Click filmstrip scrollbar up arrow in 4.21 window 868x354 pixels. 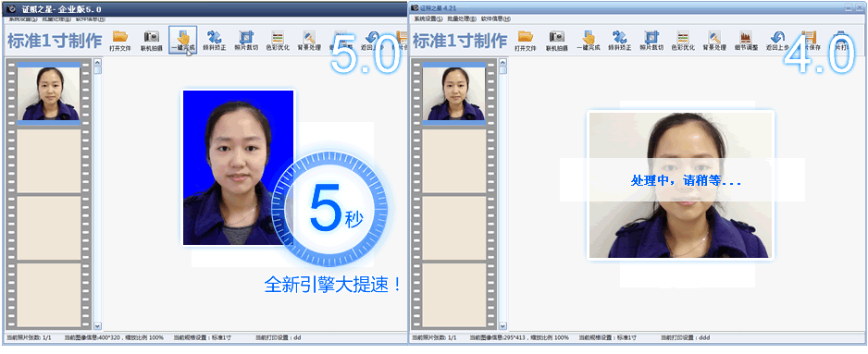click(503, 62)
